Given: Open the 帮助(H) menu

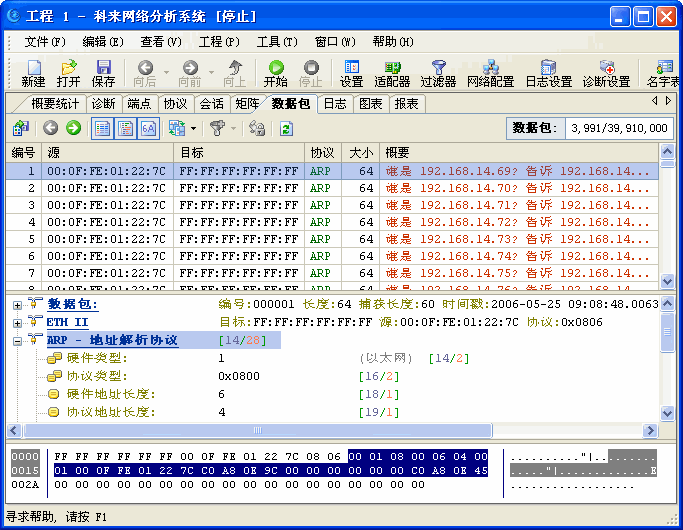Looking at the screenshot, I should point(393,42).
